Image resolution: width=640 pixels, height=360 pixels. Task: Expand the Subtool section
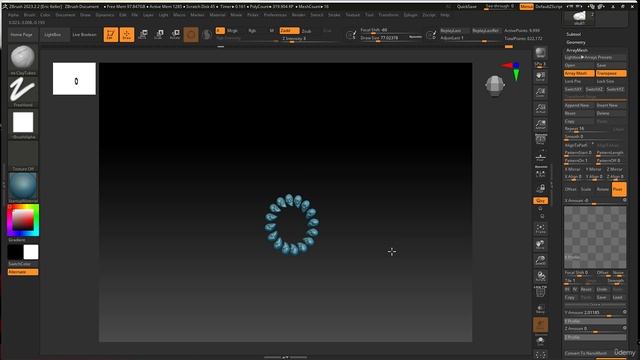[573, 34]
